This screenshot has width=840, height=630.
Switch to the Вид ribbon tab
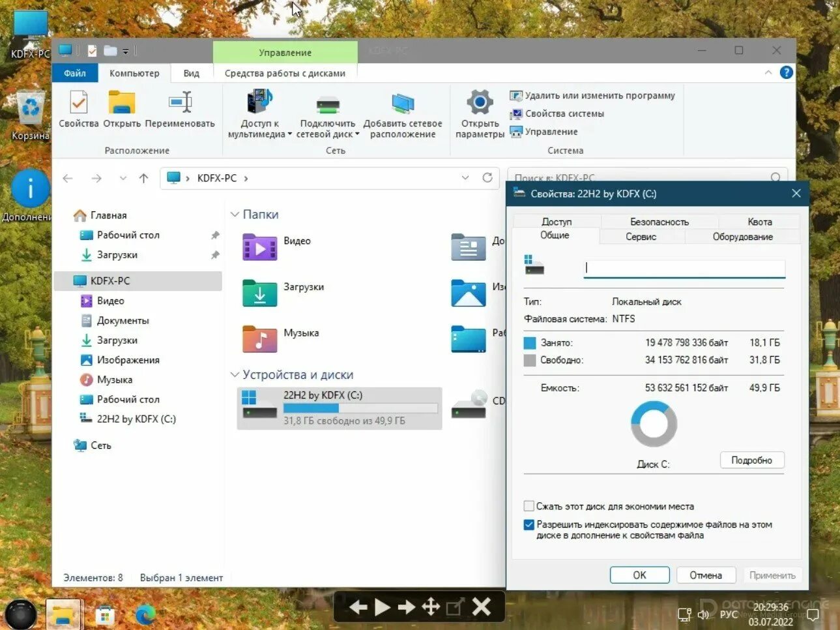pyautogui.click(x=191, y=73)
